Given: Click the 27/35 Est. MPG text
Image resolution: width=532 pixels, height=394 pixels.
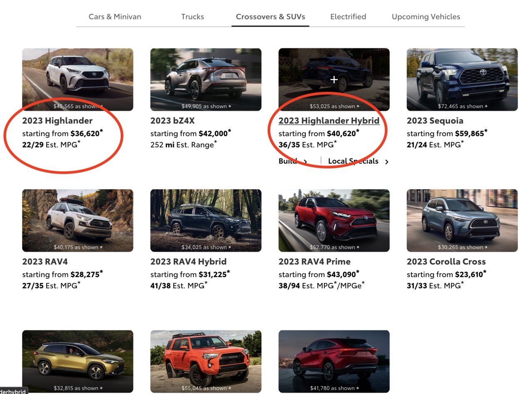Looking at the screenshot, I should [51, 286].
